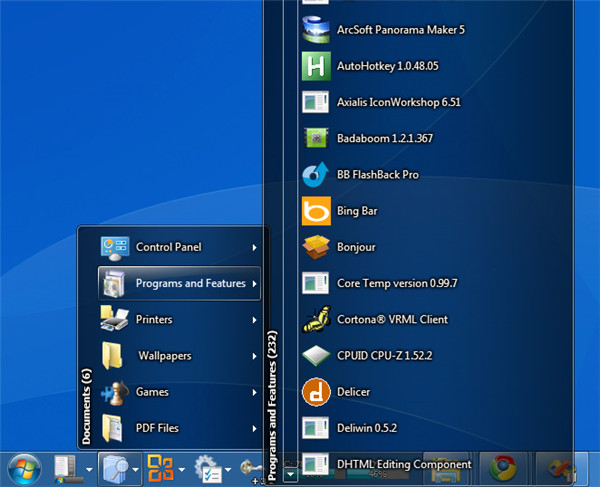Choose Wallpapers from the Documents menu
The image size is (600, 487).
click(164, 356)
